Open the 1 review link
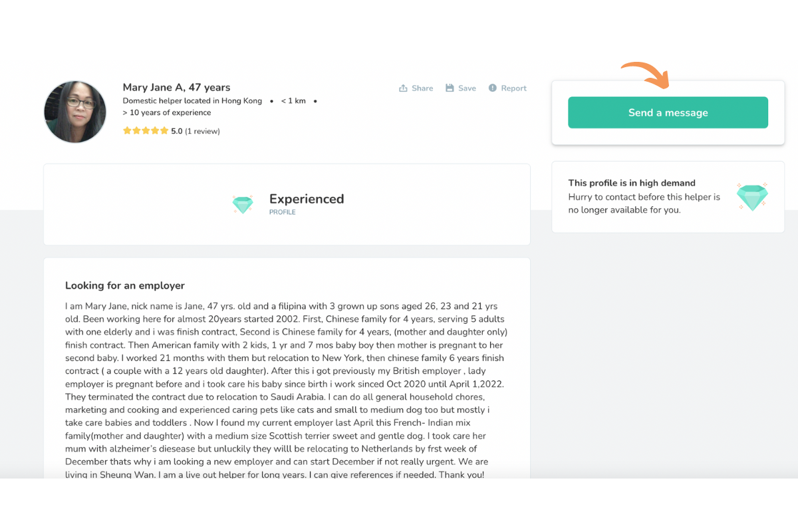 pos(202,131)
